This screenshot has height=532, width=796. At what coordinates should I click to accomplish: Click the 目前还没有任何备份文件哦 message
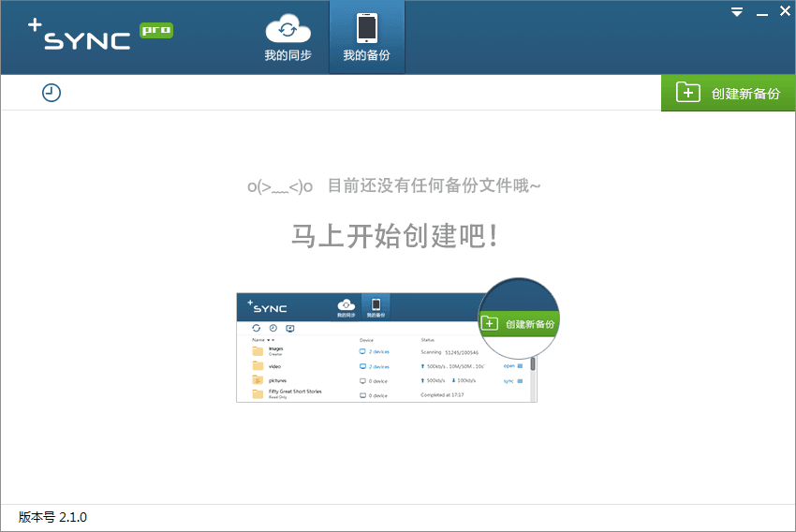click(x=433, y=185)
